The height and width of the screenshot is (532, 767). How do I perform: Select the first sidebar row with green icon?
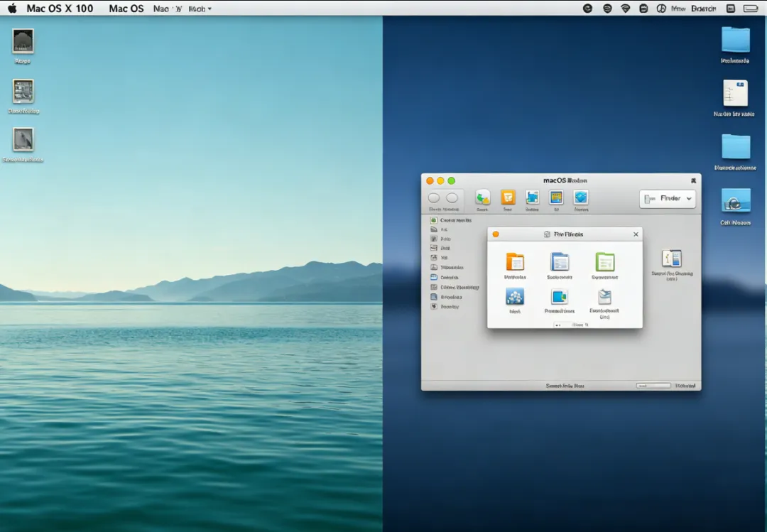pyautogui.click(x=450, y=220)
